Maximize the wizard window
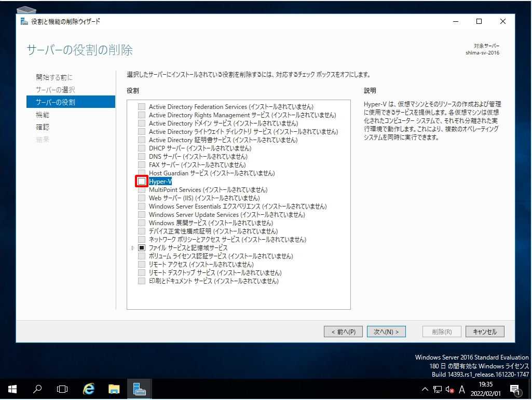 coord(479,21)
